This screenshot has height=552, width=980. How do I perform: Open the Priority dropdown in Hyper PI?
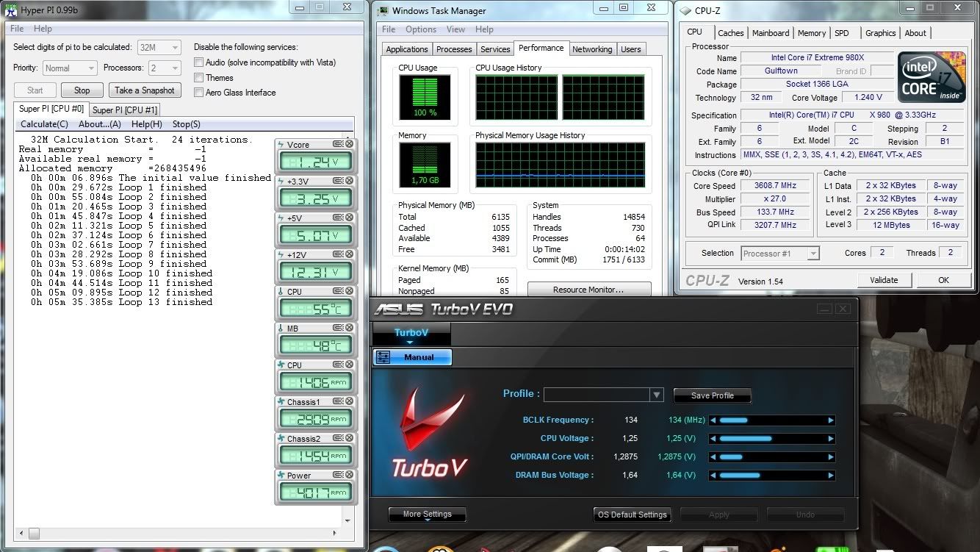[70, 68]
